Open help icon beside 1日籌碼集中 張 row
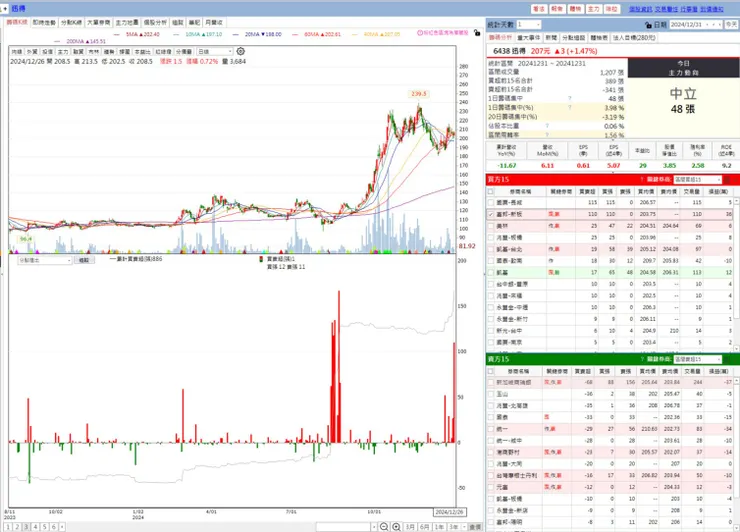This screenshot has width=740, height=532. tap(569, 98)
